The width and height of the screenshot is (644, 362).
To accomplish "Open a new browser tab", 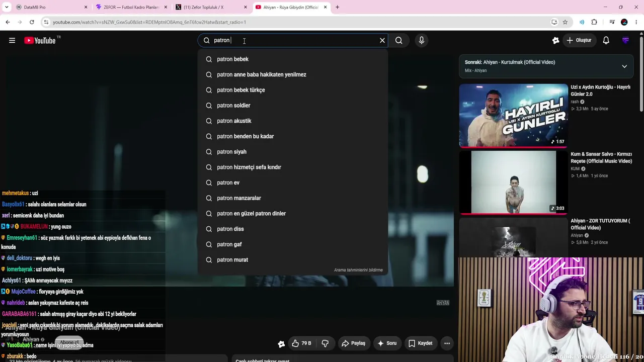I will click(x=337, y=7).
